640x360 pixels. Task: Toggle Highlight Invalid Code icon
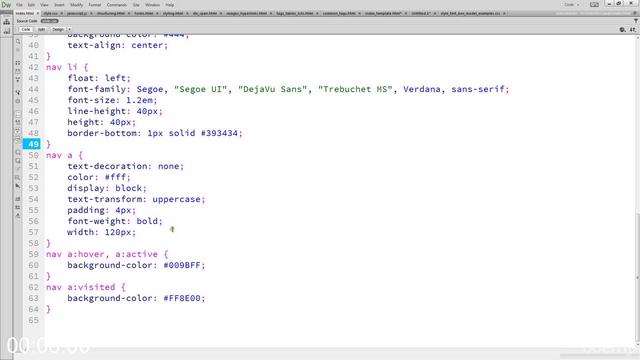[18, 122]
